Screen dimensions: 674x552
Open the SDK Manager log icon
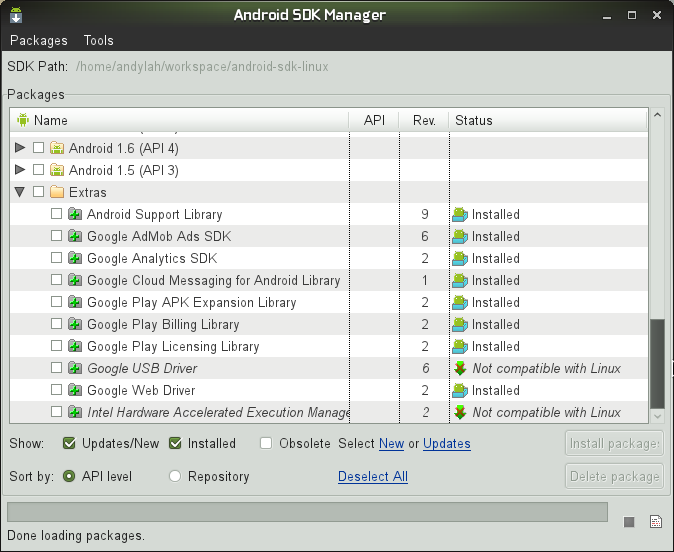656,521
